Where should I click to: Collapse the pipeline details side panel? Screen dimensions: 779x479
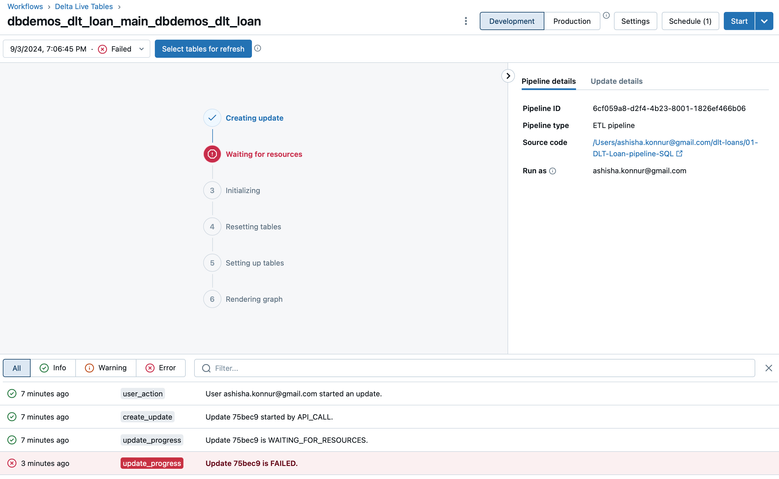pyautogui.click(x=508, y=76)
